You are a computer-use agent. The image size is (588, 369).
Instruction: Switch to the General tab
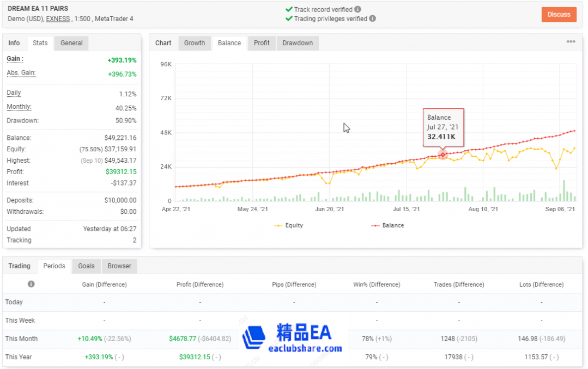71,43
